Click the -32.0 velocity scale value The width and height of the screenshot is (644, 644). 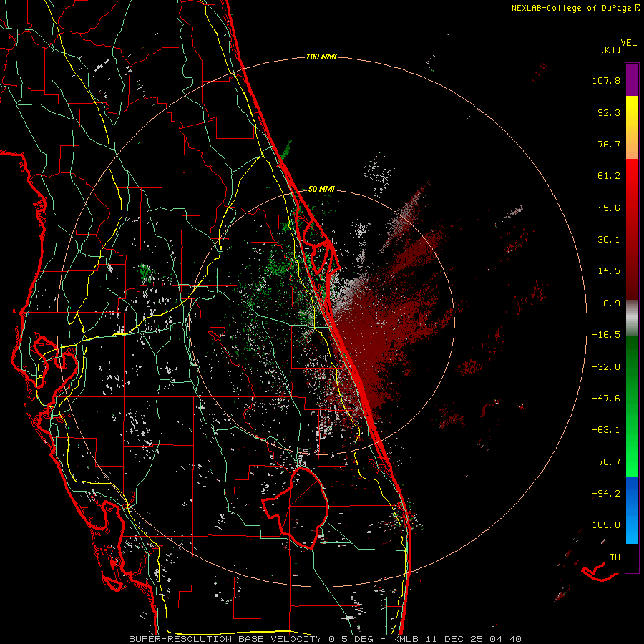coord(606,367)
